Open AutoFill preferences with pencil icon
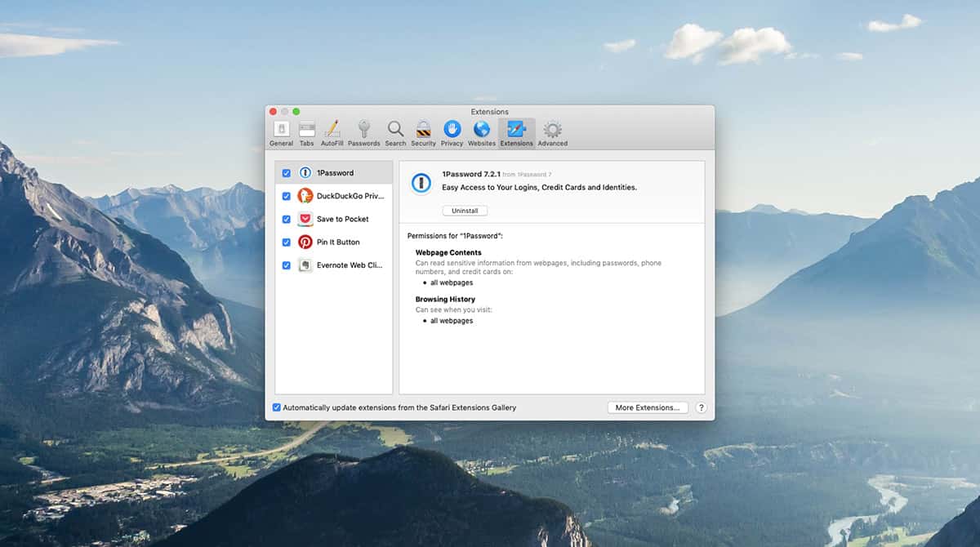This screenshot has height=547, width=980. pyautogui.click(x=332, y=134)
